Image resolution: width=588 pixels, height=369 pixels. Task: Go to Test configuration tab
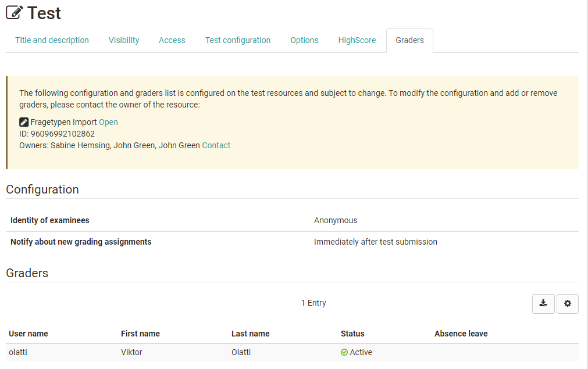pos(238,40)
